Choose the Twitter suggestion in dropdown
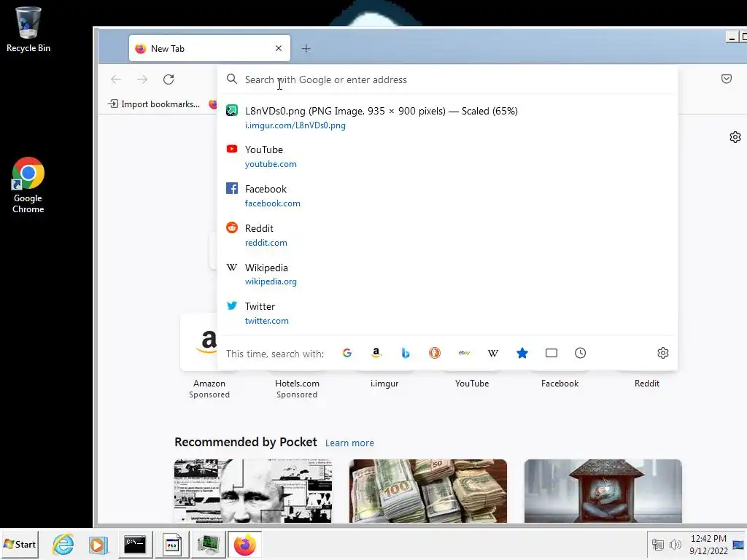 [448, 314]
